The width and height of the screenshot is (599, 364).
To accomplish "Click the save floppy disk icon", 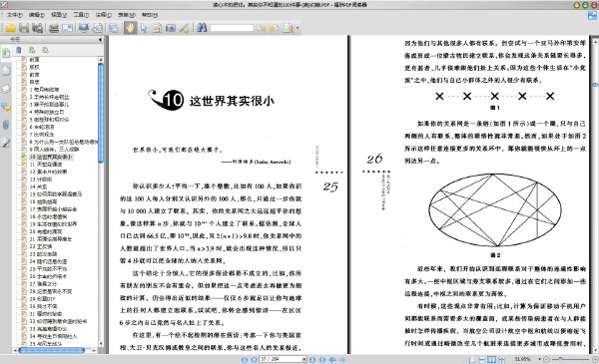I will (x=24, y=28).
